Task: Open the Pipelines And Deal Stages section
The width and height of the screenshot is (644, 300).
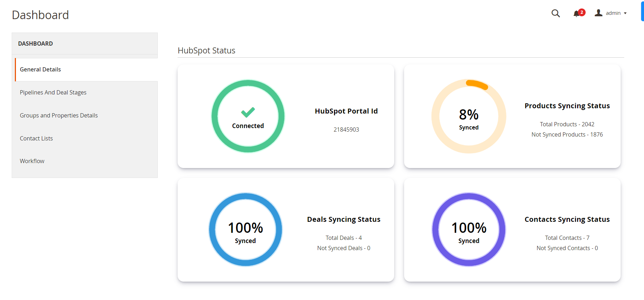Action: point(53,92)
